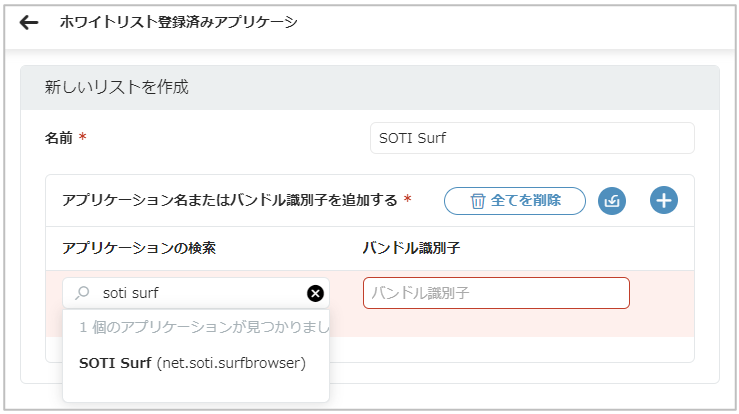This screenshot has height=414, width=739.
Task: Click the 新しいリストを作成 section header
Action: 117,87
